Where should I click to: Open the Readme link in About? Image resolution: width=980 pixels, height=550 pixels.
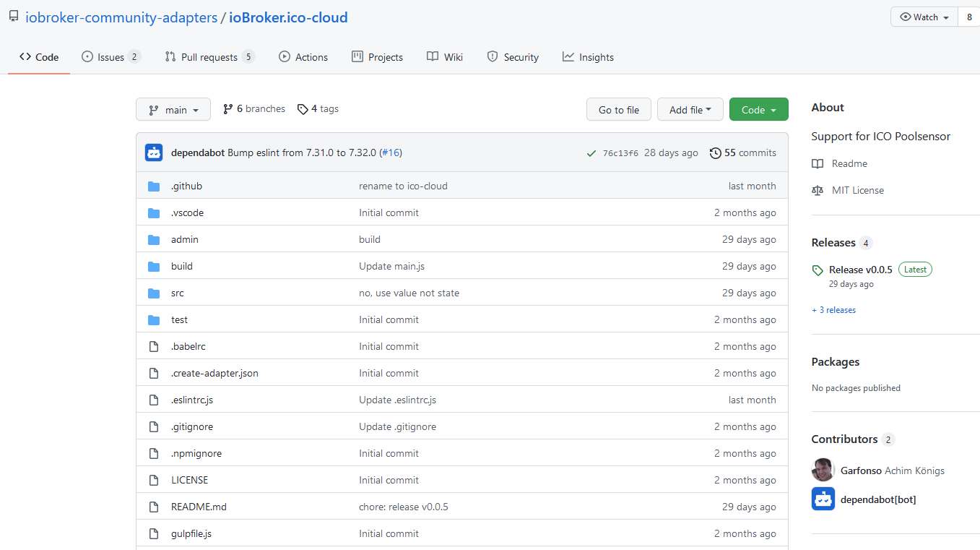[x=849, y=164]
